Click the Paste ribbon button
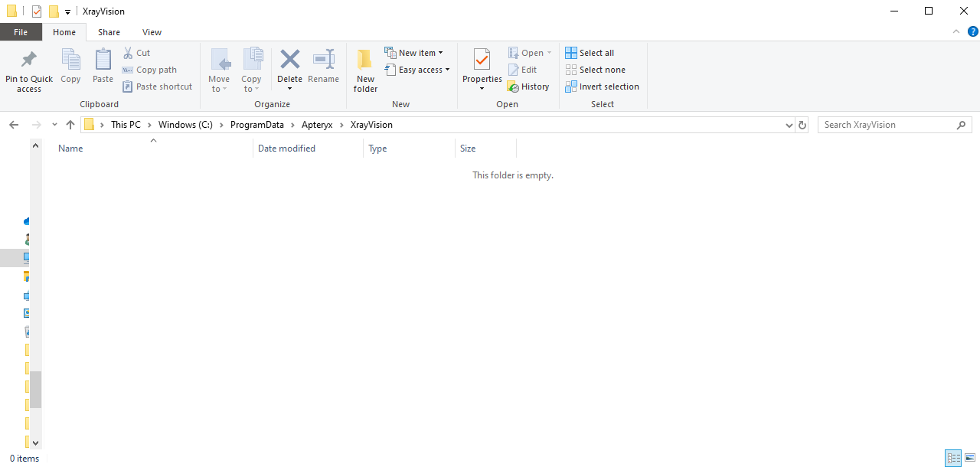 (103, 67)
